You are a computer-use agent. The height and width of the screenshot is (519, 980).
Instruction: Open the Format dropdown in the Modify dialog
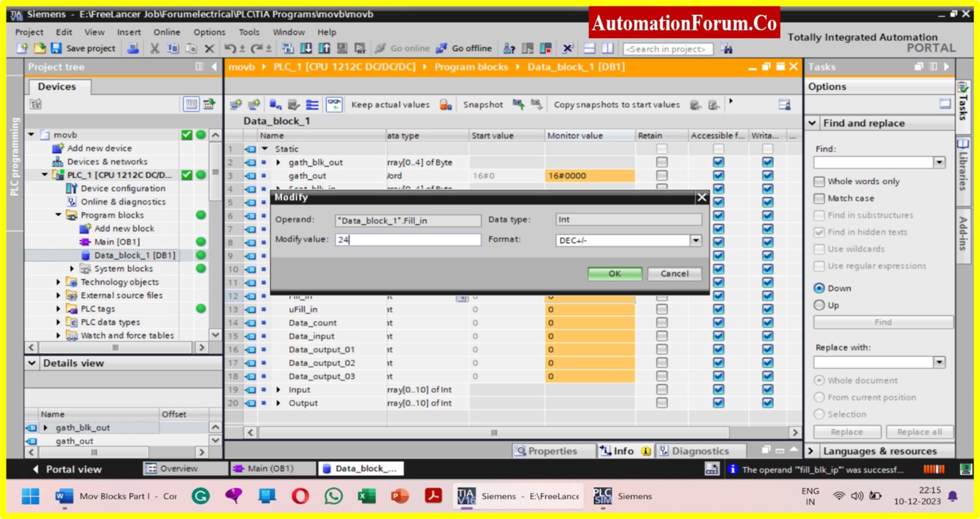(x=695, y=240)
